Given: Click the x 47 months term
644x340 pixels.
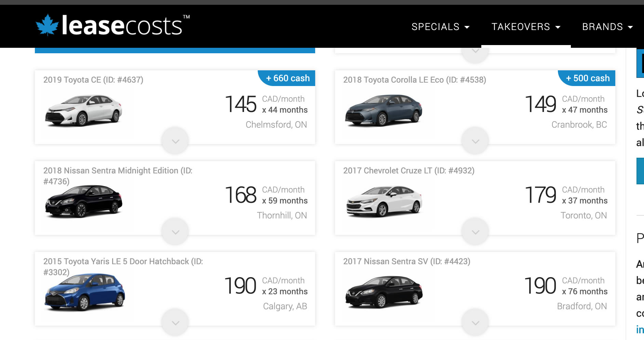Looking at the screenshot, I should pyautogui.click(x=585, y=110).
